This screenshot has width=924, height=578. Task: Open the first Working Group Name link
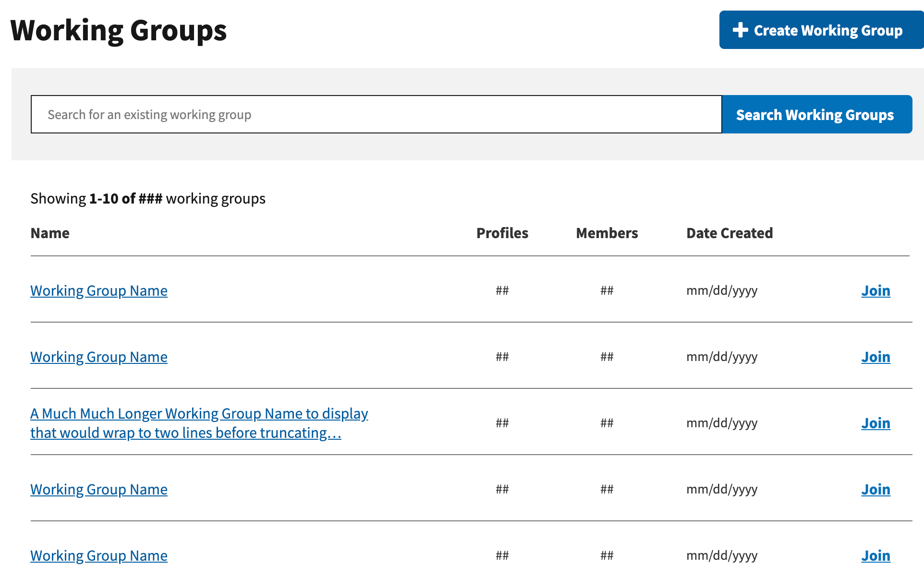coord(98,290)
